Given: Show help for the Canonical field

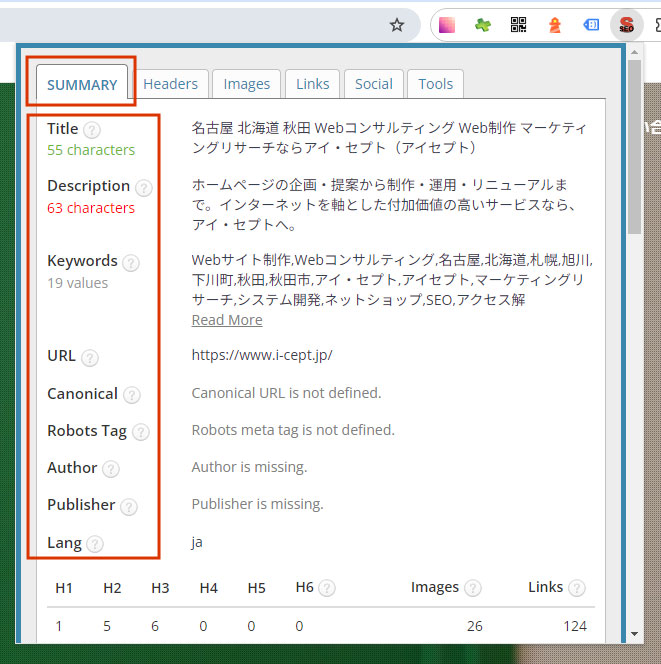Looking at the screenshot, I should click(131, 395).
